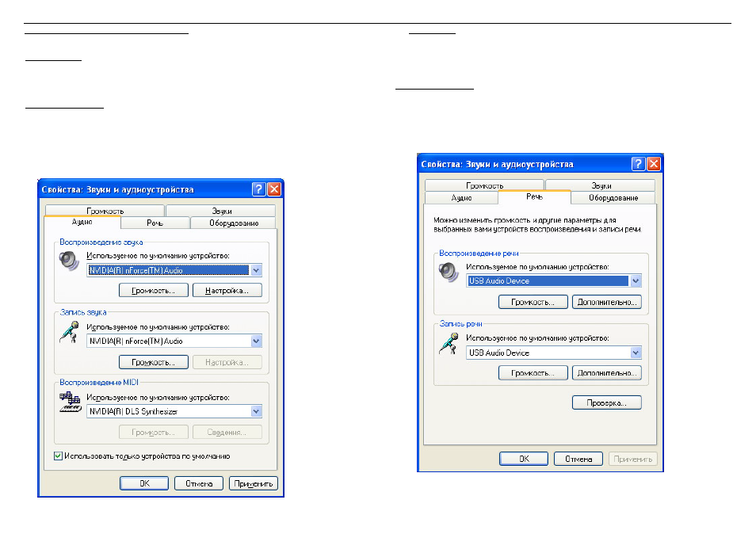The height and width of the screenshot is (534, 756).
Task: Click help question mark in right dialog title
Action: tap(639, 164)
